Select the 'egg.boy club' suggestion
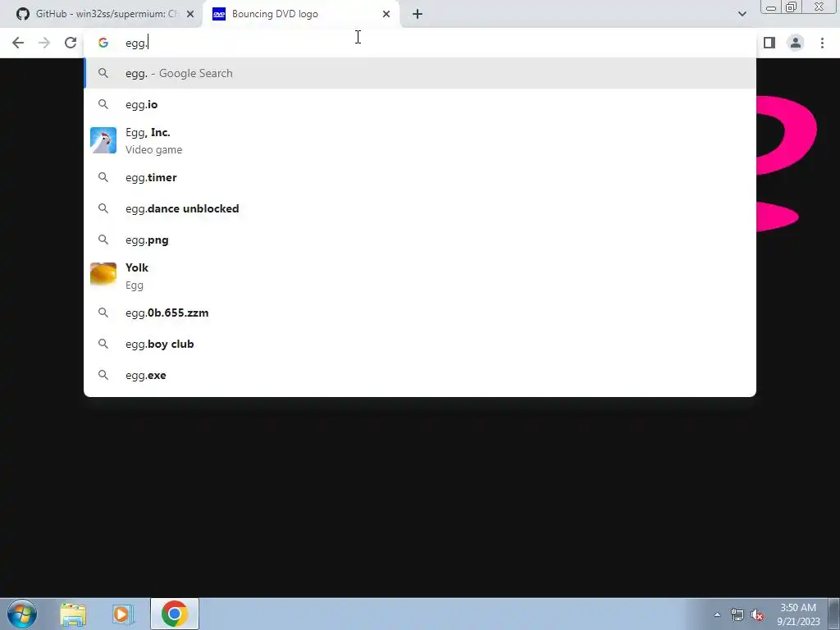The width and height of the screenshot is (840, 630). click(x=420, y=344)
